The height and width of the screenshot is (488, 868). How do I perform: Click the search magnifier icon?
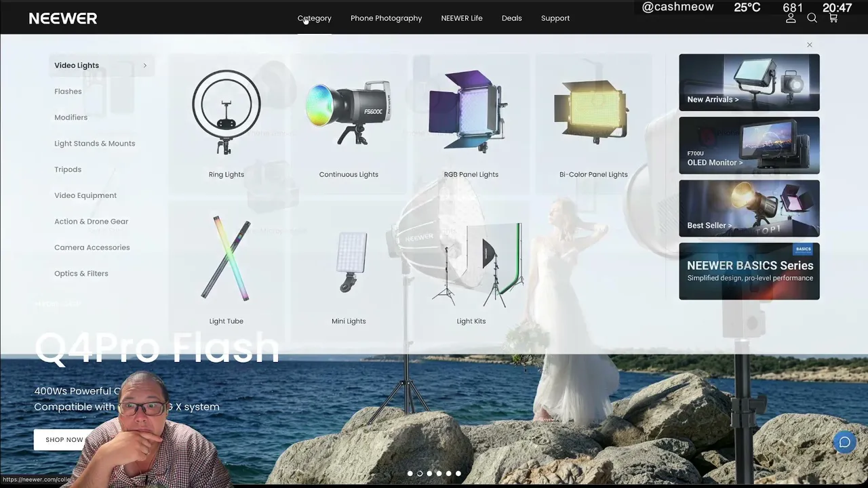[x=812, y=18]
